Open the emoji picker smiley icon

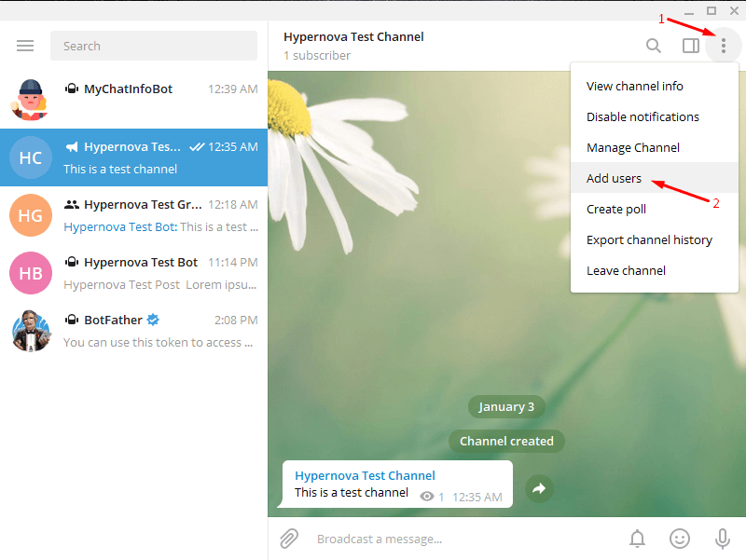680,539
